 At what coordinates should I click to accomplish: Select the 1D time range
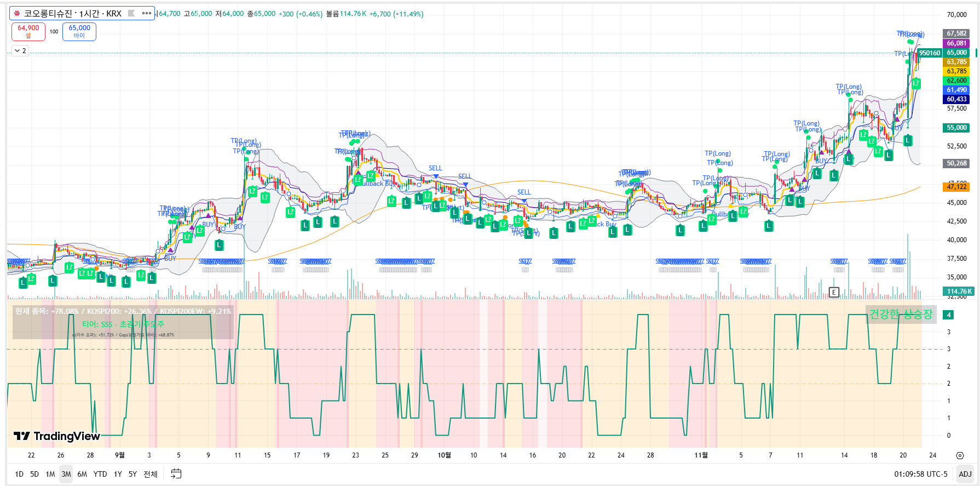19,474
